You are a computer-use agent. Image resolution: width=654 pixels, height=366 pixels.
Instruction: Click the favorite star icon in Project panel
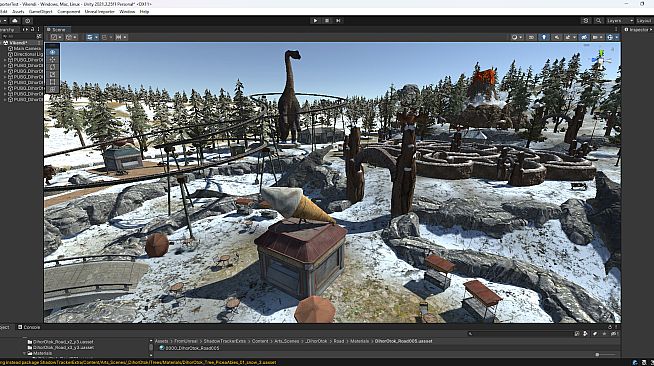604,333
